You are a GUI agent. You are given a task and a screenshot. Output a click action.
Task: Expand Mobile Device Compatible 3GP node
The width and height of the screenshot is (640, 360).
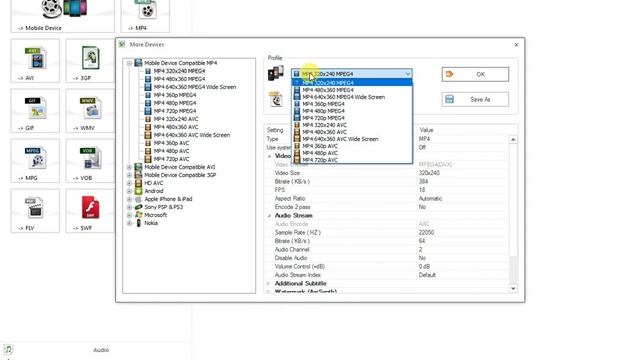(129, 175)
